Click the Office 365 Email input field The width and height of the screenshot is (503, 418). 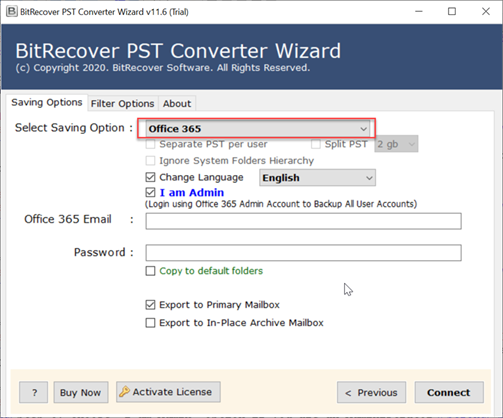click(303, 221)
